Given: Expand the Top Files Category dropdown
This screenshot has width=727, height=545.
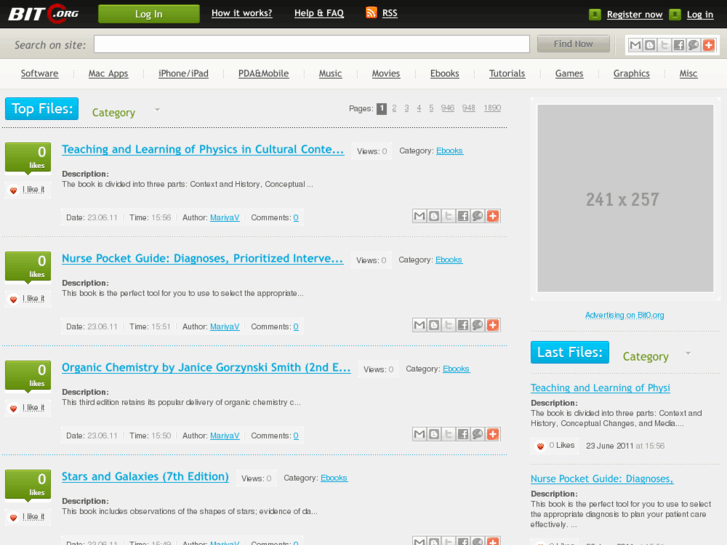Looking at the screenshot, I should [158, 110].
